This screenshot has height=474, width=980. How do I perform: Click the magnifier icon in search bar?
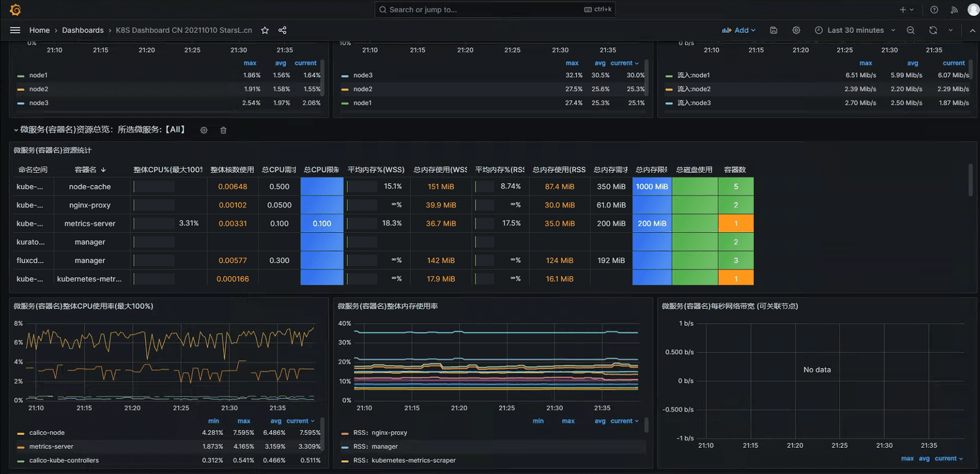pos(383,10)
